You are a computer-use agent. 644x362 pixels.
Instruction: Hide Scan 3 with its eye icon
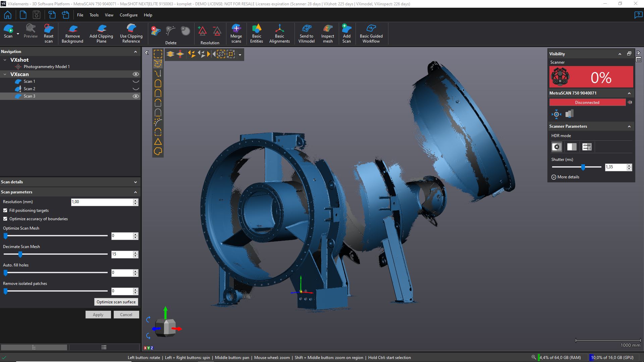(x=136, y=96)
